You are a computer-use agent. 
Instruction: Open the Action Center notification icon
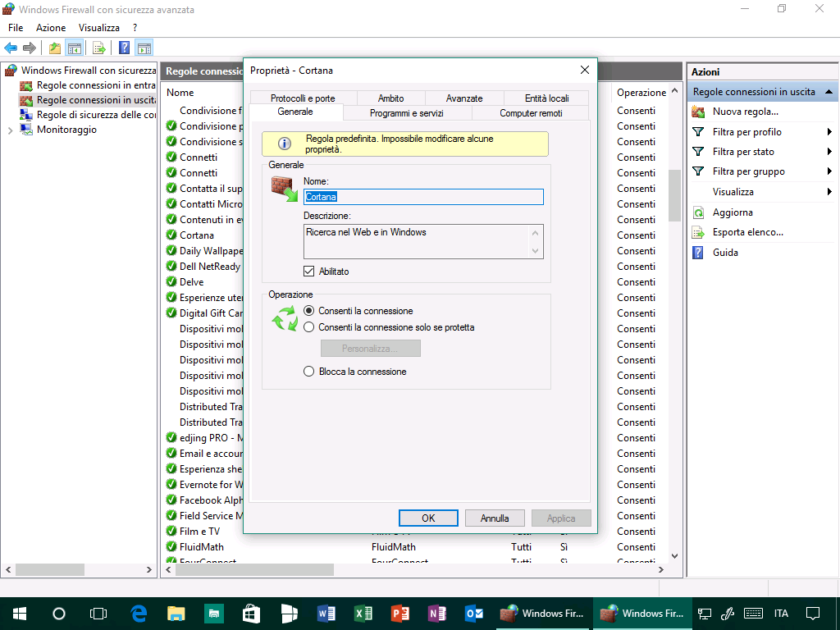[x=813, y=614]
